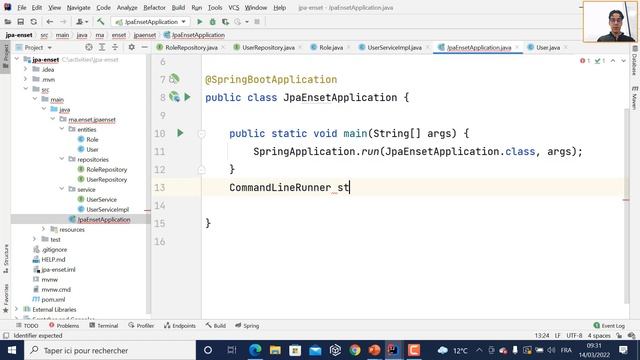This screenshot has height=360, width=640.
Task: Click the Select Opened File target icon
Action: point(89,47)
